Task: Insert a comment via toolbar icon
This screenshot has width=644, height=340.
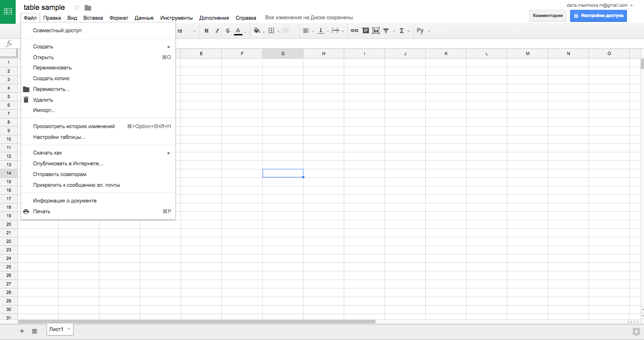Action: coord(365,31)
